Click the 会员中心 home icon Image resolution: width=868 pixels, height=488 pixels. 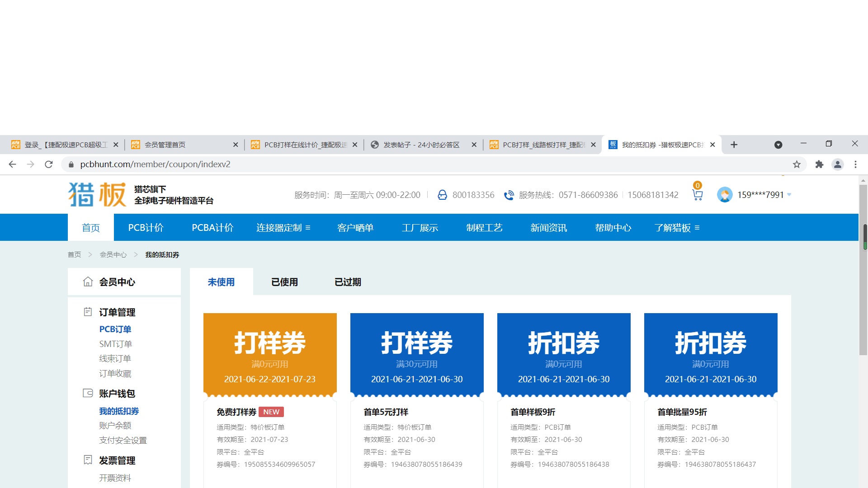[x=88, y=282]
